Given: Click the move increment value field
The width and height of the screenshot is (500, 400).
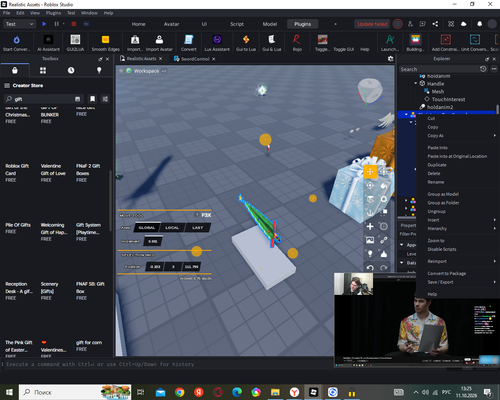Looking at the screenshot, I should point(153,241).
